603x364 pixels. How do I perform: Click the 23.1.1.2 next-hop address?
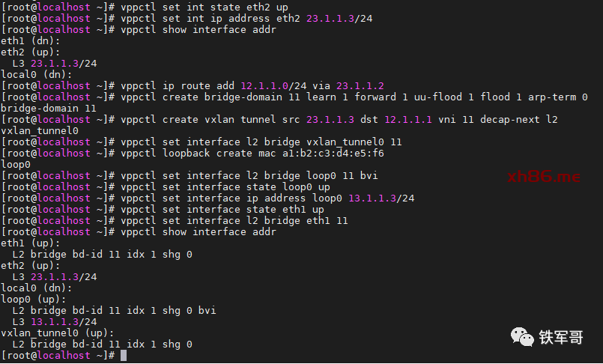[360, 85]
